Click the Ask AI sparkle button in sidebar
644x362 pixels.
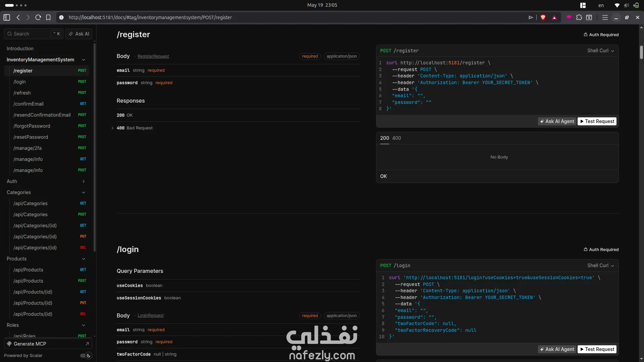(79, 34)
